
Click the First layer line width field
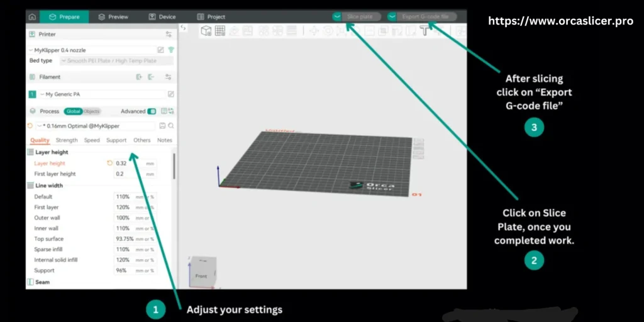click(135, 208)
